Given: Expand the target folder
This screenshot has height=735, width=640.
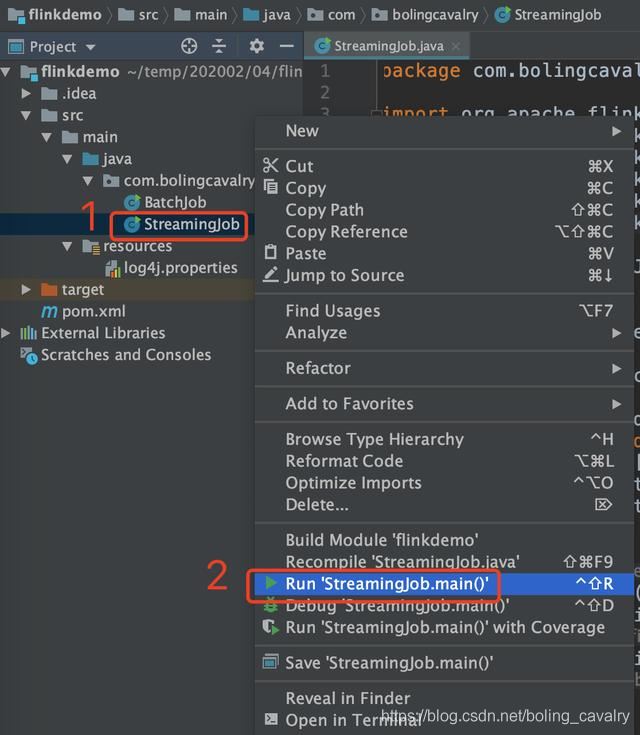Looking at the screenshot, I should click(27, 290).
